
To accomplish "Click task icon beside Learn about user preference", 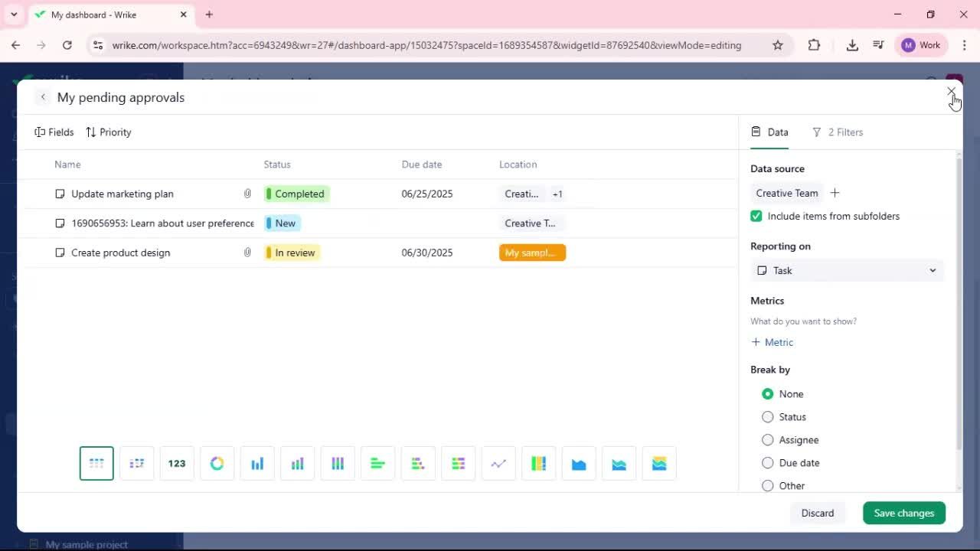I will (60, 223).
